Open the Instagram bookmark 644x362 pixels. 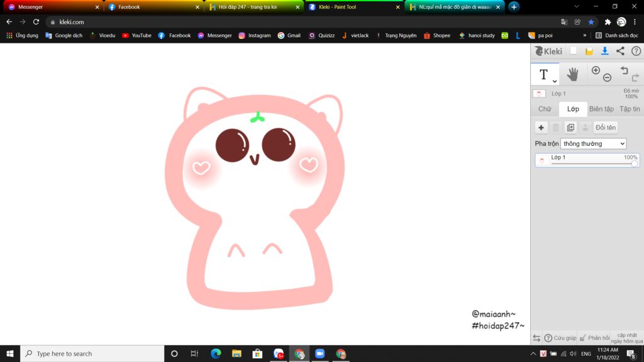tap(255, 35)
